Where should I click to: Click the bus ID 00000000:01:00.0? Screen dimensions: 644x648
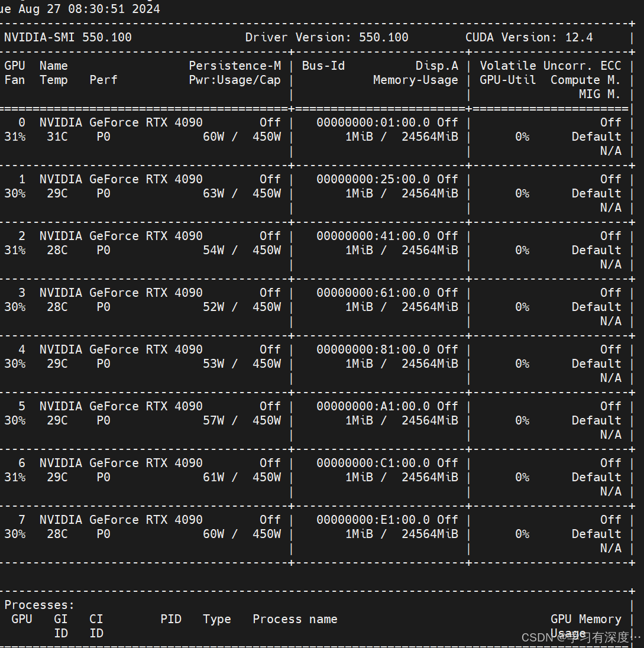click(x=373, y=122)
